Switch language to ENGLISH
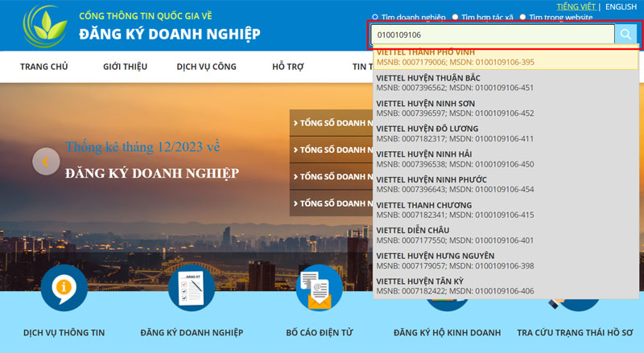The image size is (644, 353). [x=621, y=6]
